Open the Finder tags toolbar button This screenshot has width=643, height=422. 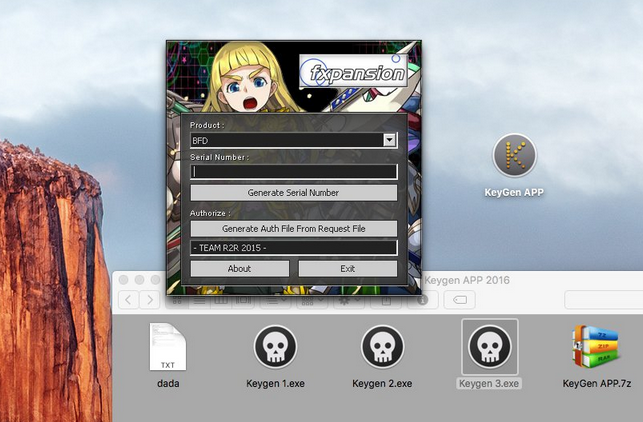pos(460,300)
